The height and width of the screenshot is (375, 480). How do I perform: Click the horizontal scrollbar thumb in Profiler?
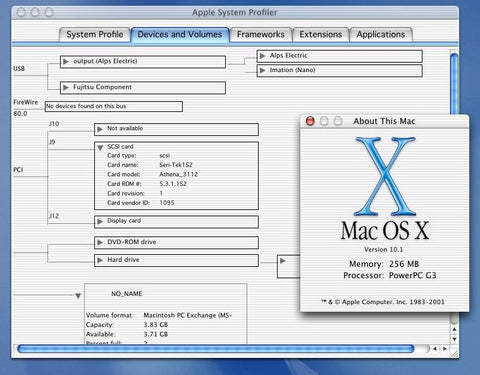pos(216,349)
